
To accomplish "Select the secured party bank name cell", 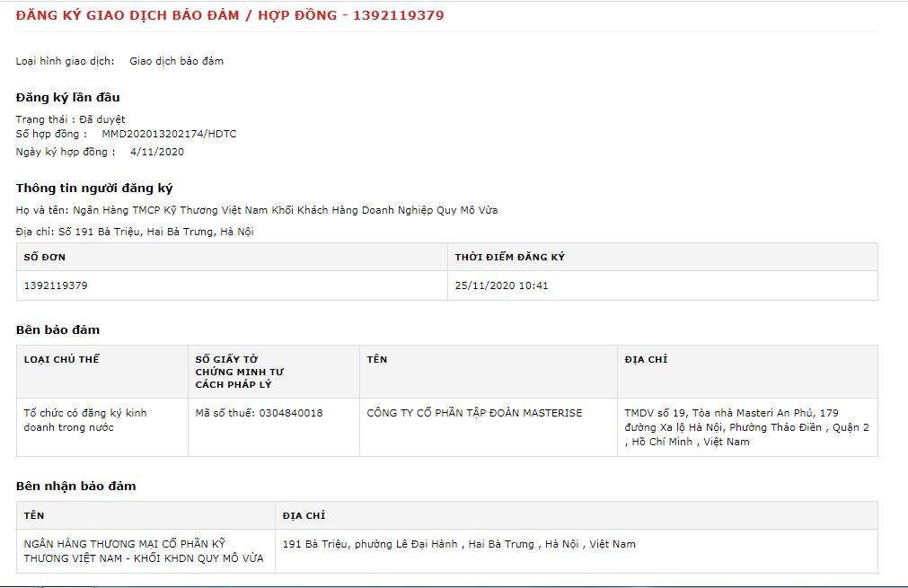I will tap(144, 551).
